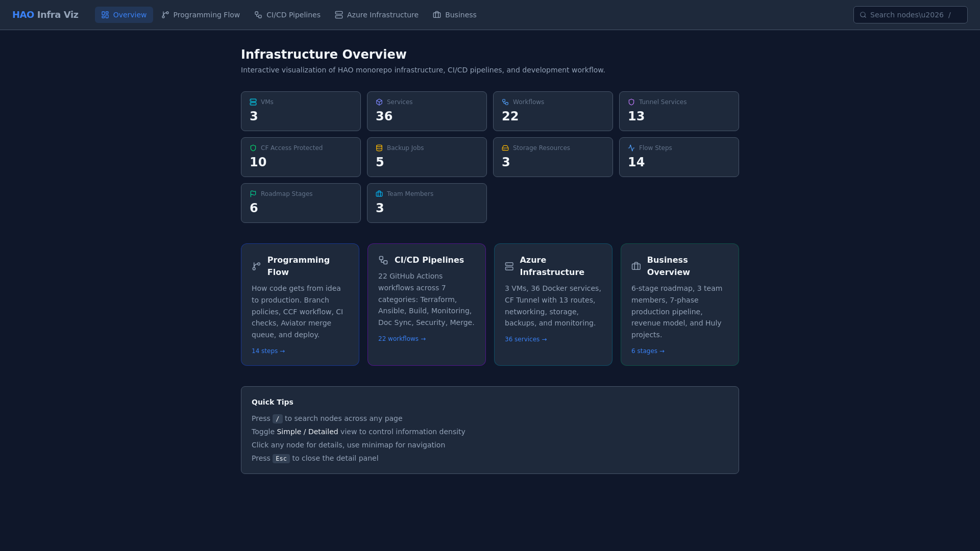Screen dimensions: 980x551
Task: Click the HAO Infra Viz logo
Action: [x=45, y=15]
